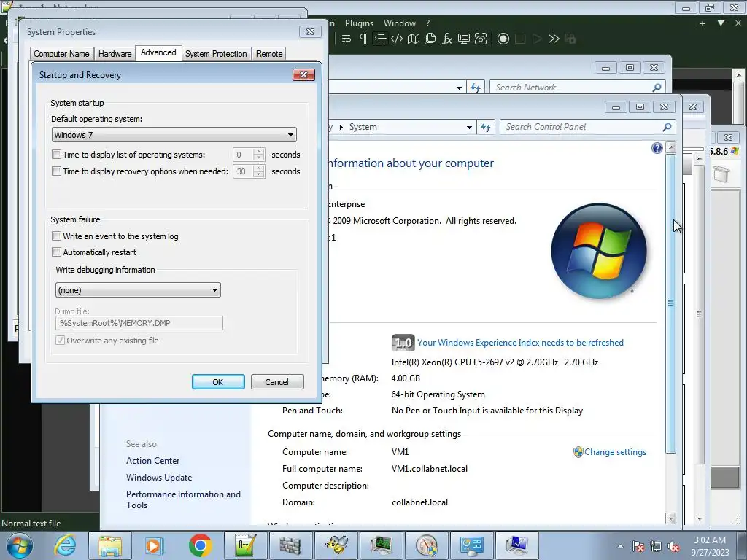Click System window scroll up arrow
Image resolution: width=747 pixels, height=560 pixels.
(x=671, y=147)
